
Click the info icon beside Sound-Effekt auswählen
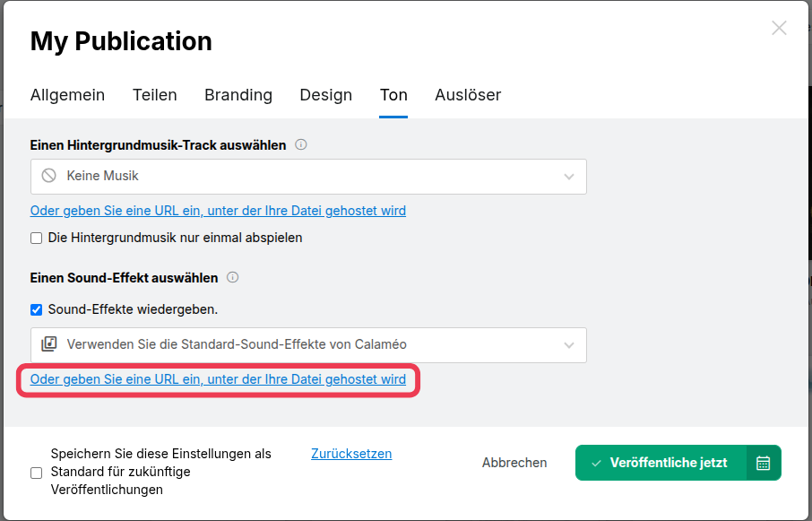(233, 277)
